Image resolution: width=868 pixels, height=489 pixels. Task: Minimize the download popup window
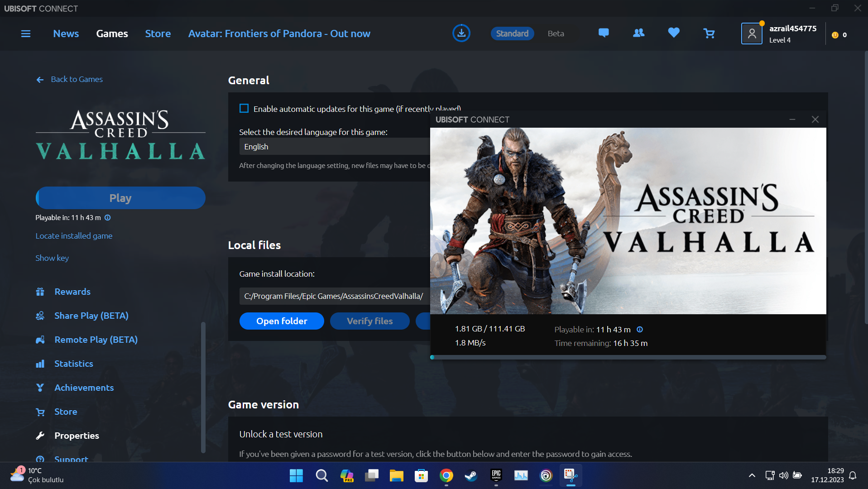point(792,120)
